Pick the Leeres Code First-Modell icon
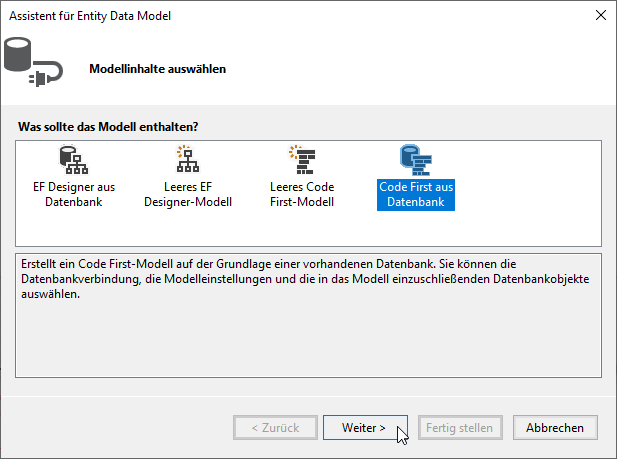 click(302, 159)
